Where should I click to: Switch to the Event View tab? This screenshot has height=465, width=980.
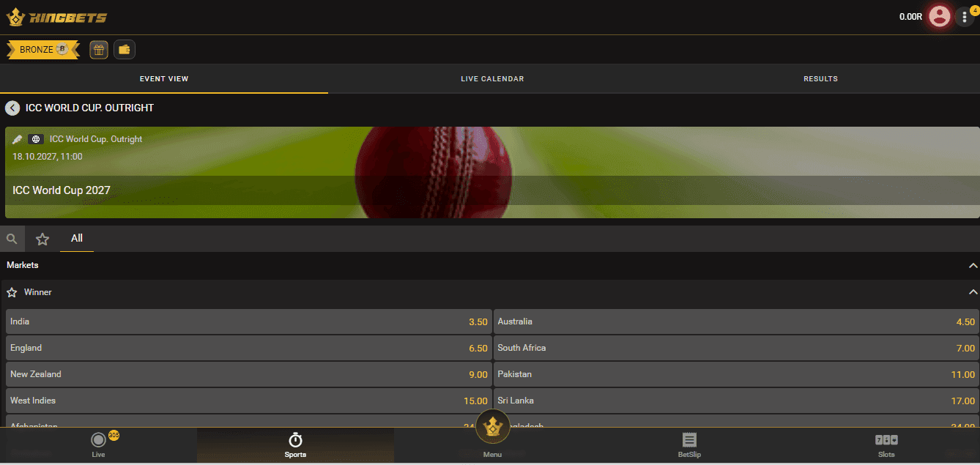point(164,78)
